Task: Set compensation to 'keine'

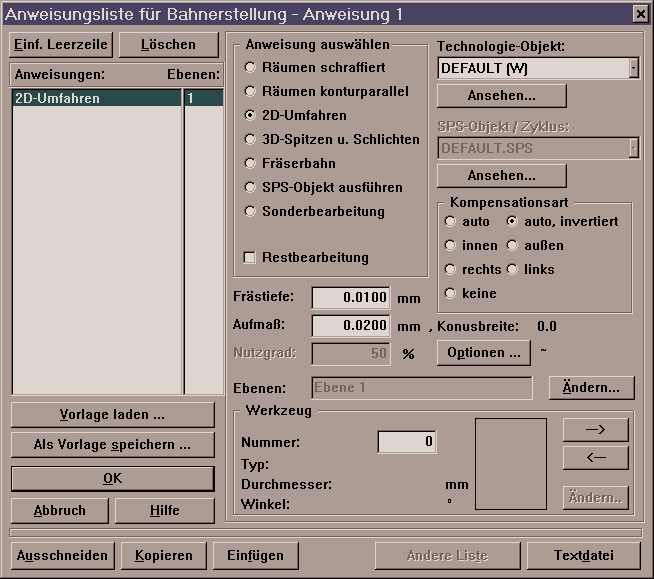Action: tap(451, 293)
